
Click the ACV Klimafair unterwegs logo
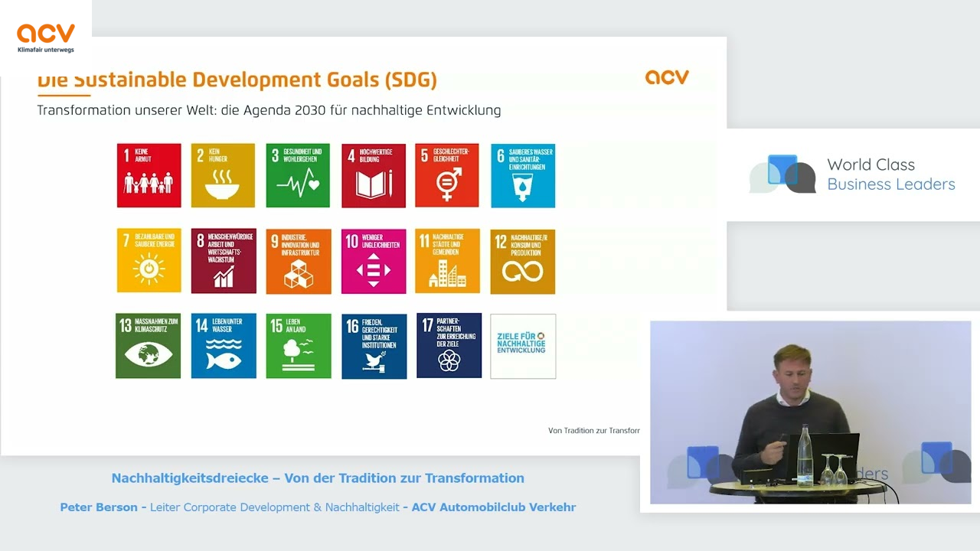coord(46,38)
